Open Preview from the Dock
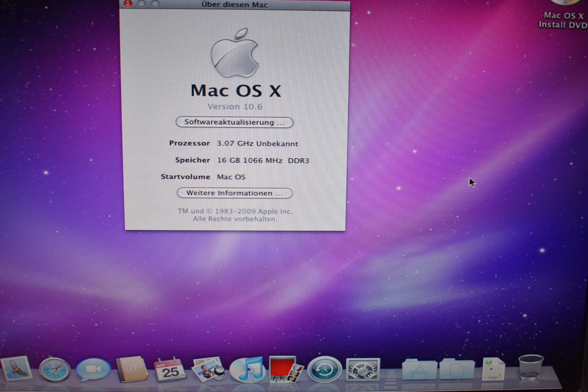Screen dimensions: 588x392 pos(208,369)
